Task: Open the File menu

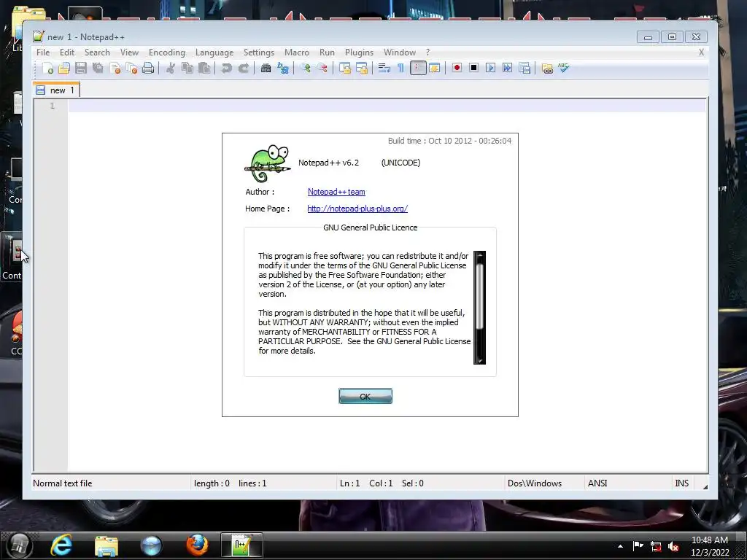Action: click(x=43, y=52)
